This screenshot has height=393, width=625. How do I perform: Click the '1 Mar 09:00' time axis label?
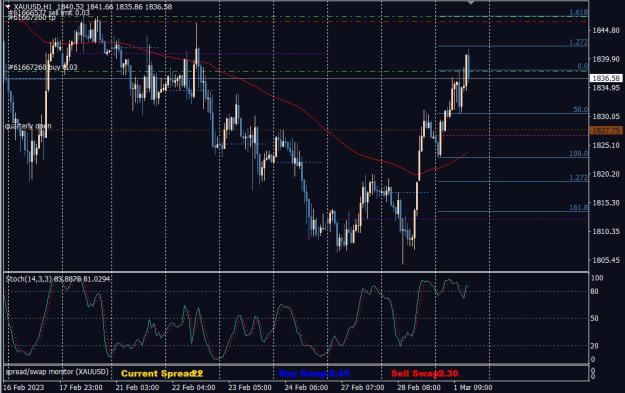pyautogui.click(x=473, y=387)
